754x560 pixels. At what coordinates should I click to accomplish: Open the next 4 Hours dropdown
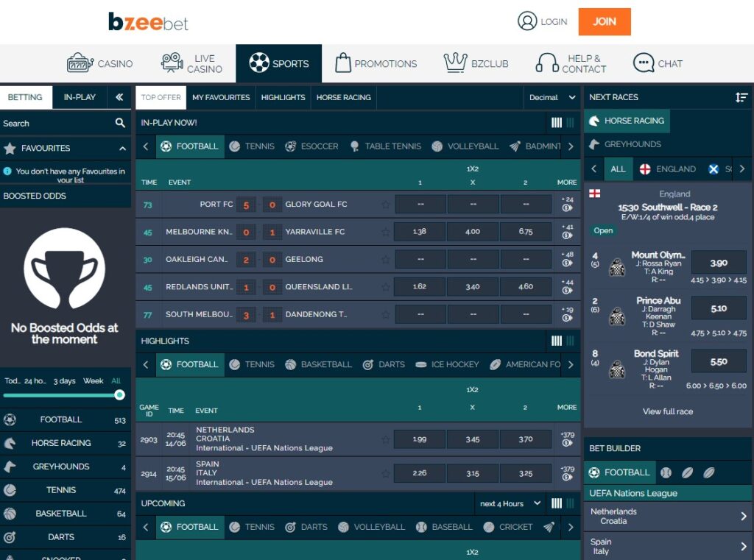[510, 504]
